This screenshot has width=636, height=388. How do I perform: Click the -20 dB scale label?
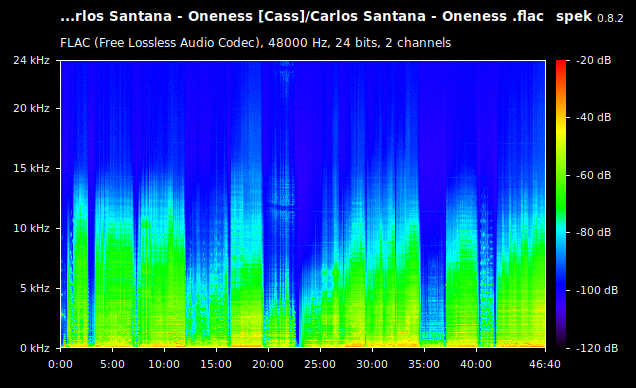pos(594,60)
